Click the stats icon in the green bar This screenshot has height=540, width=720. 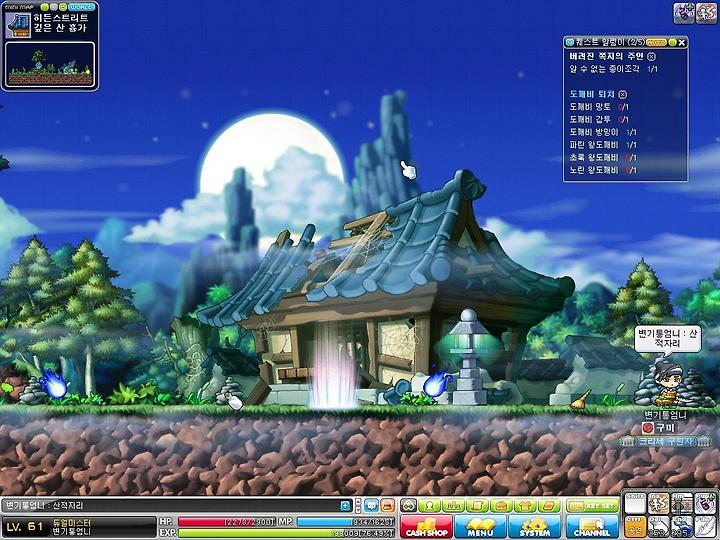[453, 506]
